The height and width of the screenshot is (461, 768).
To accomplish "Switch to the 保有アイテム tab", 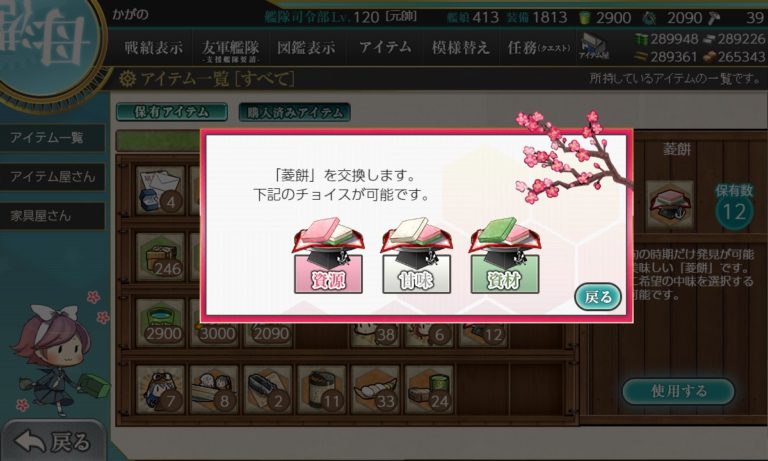I will (171, 112).
